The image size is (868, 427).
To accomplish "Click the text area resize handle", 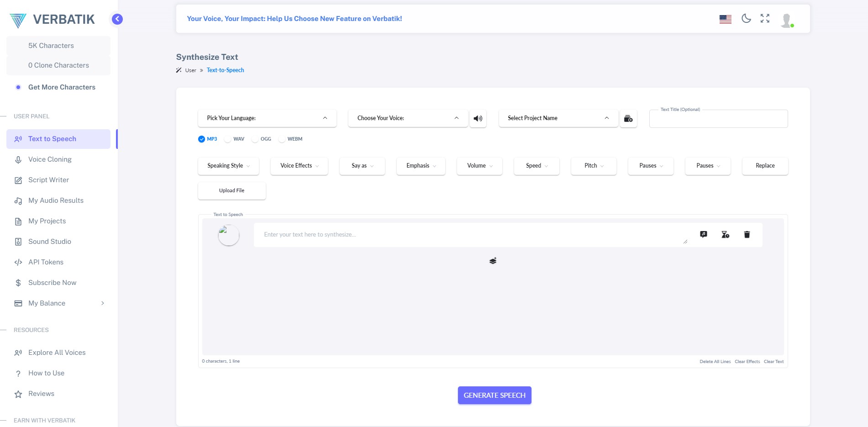I will 685,241.
